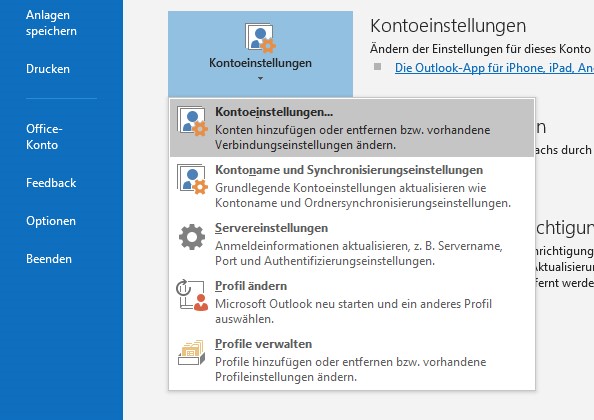Open the Outlook-App für iPhone link
This screenshot has height=420, width=594.
[494, 68]
